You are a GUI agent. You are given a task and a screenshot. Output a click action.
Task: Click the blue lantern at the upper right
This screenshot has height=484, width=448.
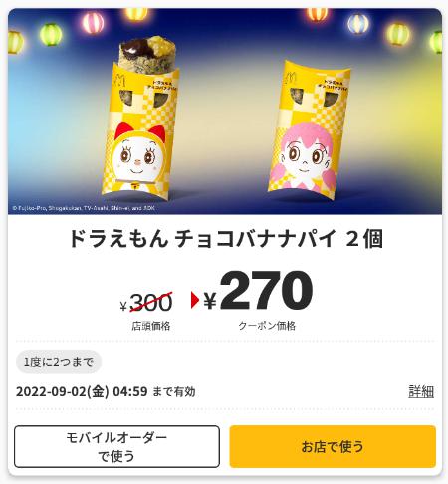pos(358,23)
